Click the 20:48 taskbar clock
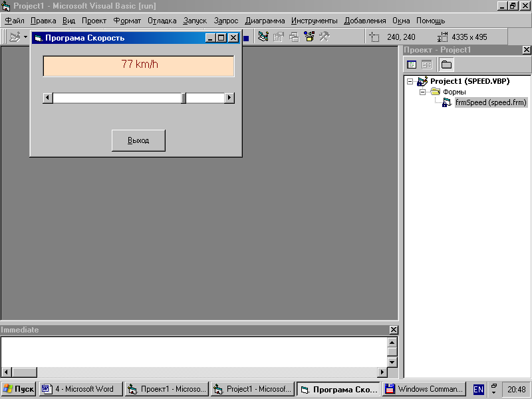Screen dimensions: 532x399 click(517, 389)
